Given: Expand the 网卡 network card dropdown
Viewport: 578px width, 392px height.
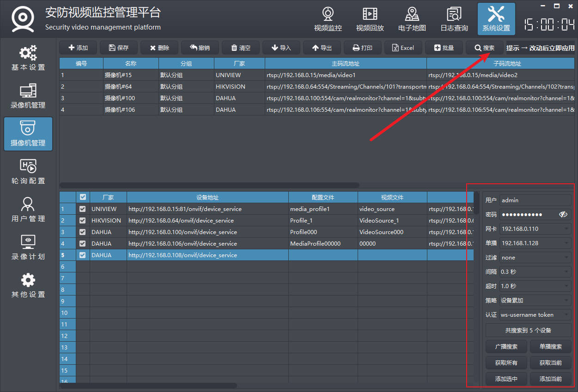Looking at the screenshot, I should 535,229.
